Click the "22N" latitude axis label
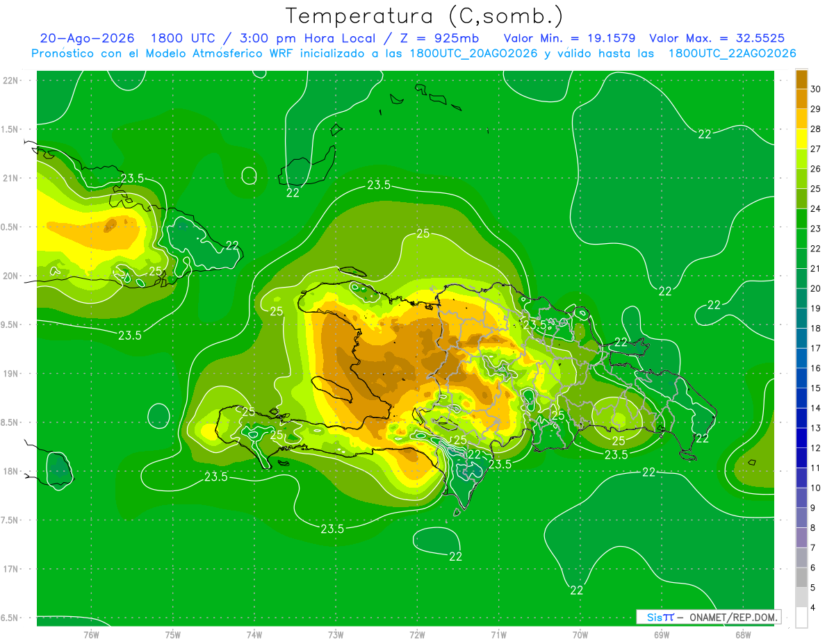The height and width of the screenshot is (644, 834). [x=10, y=81]
